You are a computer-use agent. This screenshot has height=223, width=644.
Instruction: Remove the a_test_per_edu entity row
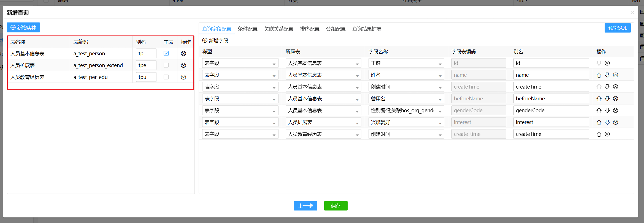(183, 77)
